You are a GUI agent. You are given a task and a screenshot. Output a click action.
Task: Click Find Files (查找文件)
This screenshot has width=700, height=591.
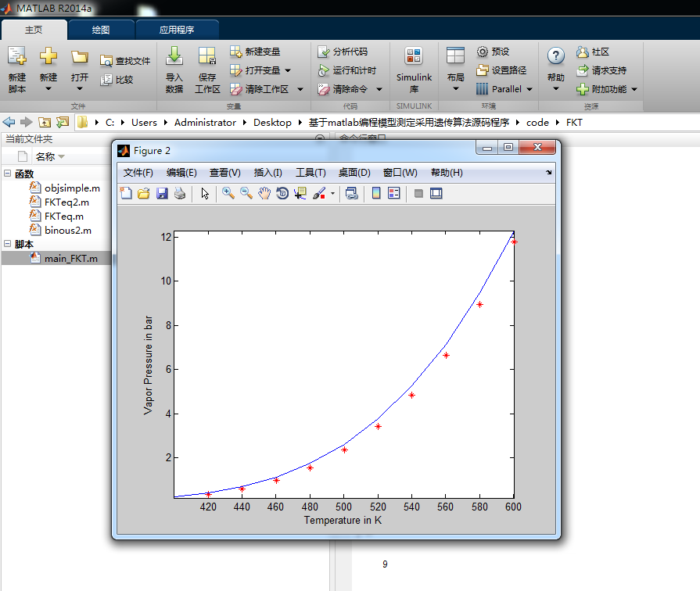[x=125, y=61]
